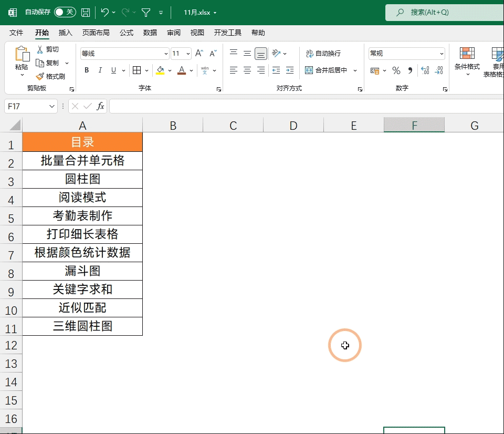Image resolution: width=504 pixels, height=434 pixels.
Task: Click the 自动换行 wrap text button
Action: click(323, 54)
